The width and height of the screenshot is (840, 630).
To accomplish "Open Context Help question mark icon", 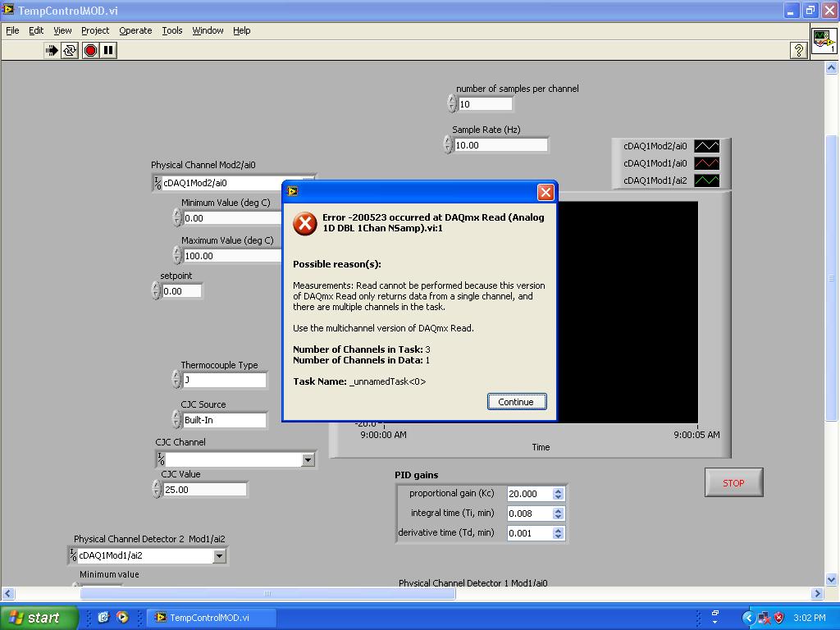I will click(798, 50).
